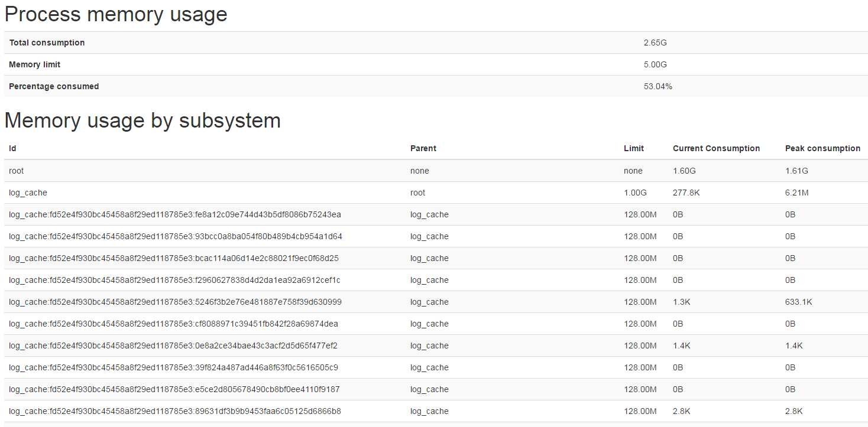Click the 5.00G memory limit value

[x=655, y=64]
